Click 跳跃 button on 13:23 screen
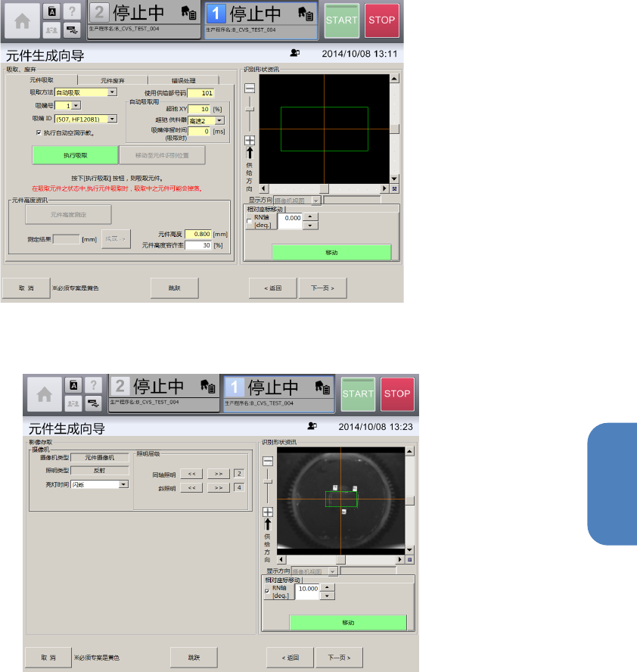Viewport: 637px width, 672px height. pos(194,658)
